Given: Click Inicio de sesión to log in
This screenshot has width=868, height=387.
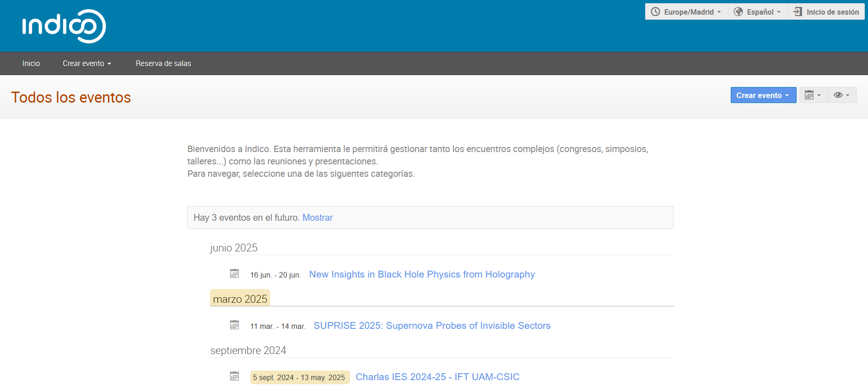Looking at the screenshot, I should (x=826, y=12).
